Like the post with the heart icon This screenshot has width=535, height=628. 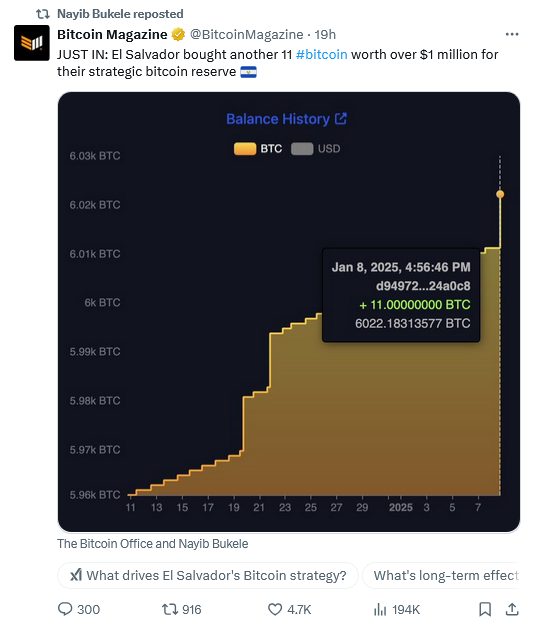(275, 610)
